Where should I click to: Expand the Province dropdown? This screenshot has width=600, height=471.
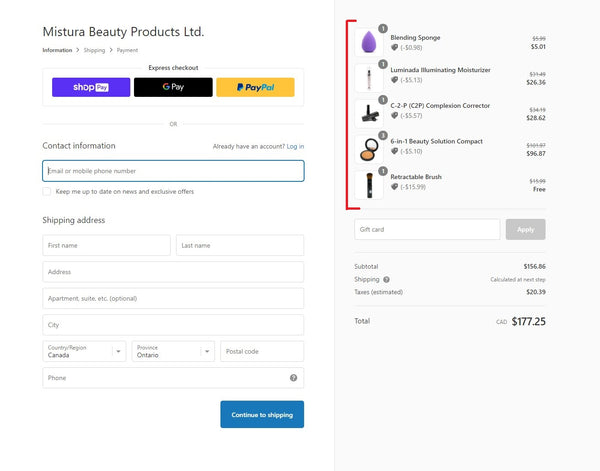click(x=172, y=351)
